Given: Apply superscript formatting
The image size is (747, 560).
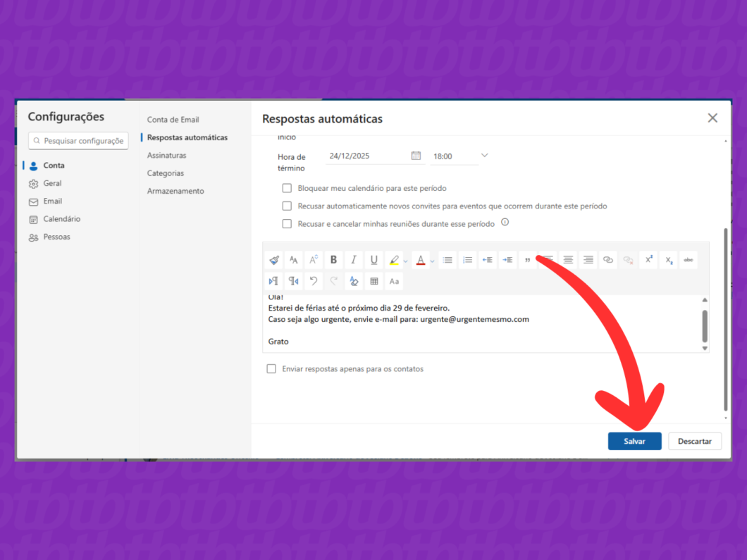Looking at the screenshot, I should coord(648,260).
